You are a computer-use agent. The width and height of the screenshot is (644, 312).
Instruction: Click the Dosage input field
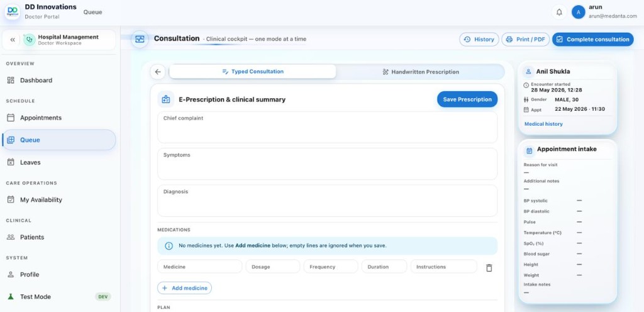point(273,267)
